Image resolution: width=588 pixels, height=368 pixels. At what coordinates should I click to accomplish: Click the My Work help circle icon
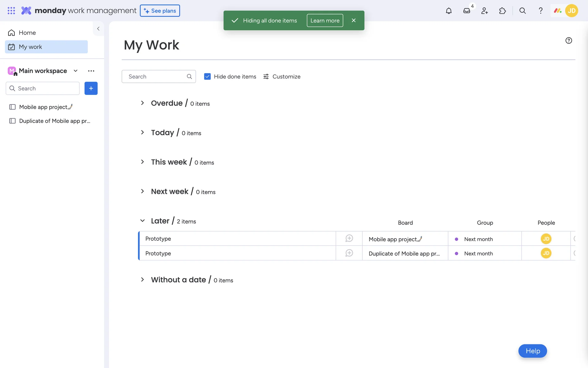[569, 40]
